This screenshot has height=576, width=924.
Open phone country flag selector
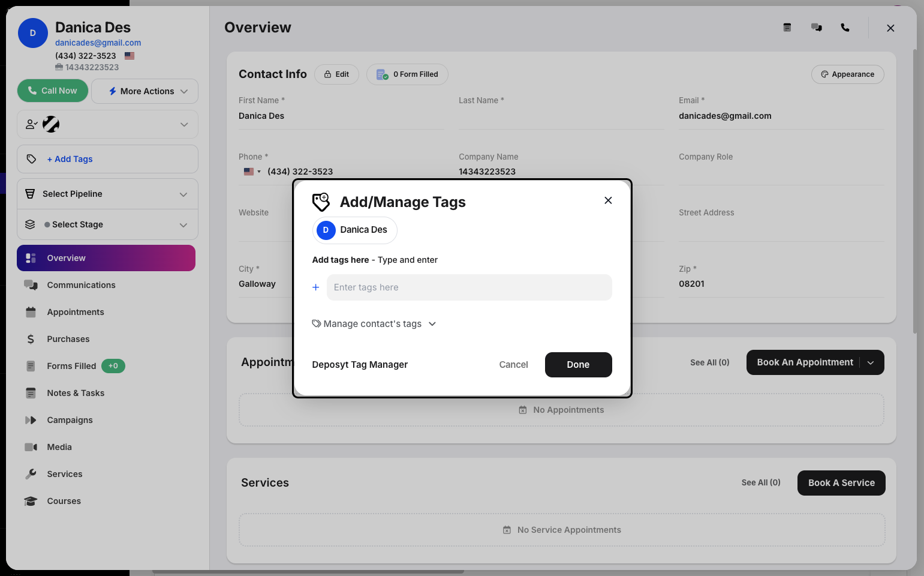(252, 172)
